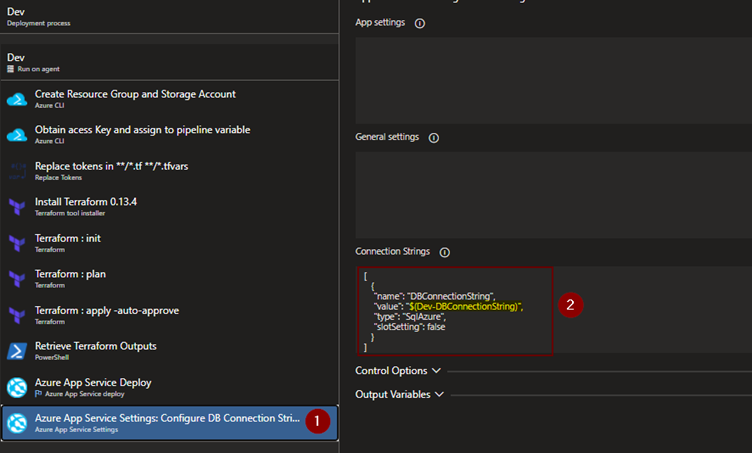The width and height of the screenshot is (752, 453).
Task: Select the Terraform : plan task
Action: 170,279
